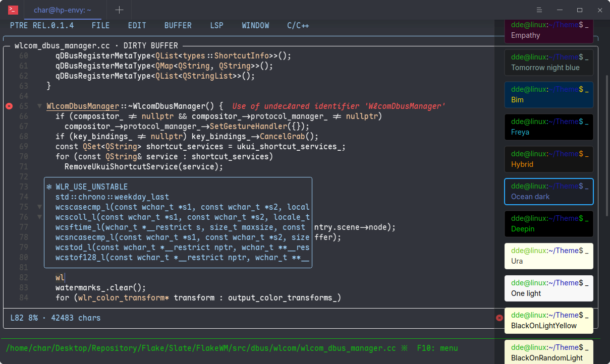Image resolution: width=610 pixels, height=364 pixels.
Task: Choose the wcstof128_l completion suggestion
Action: point(178,258)
